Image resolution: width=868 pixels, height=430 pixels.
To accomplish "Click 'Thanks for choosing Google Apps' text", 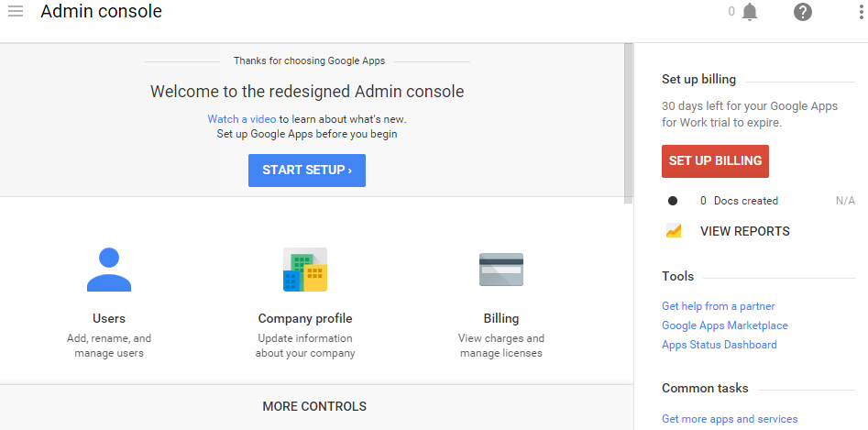I will click(x=309, y=61).
